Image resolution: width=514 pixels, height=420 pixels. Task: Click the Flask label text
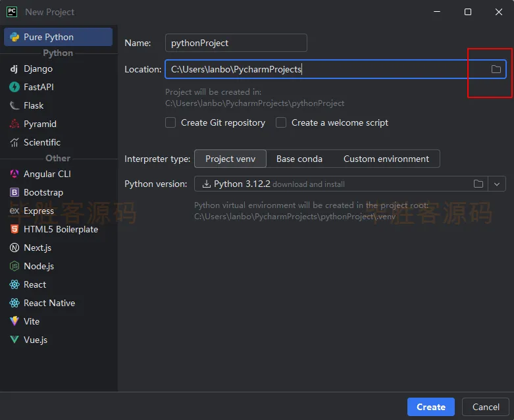34,105
